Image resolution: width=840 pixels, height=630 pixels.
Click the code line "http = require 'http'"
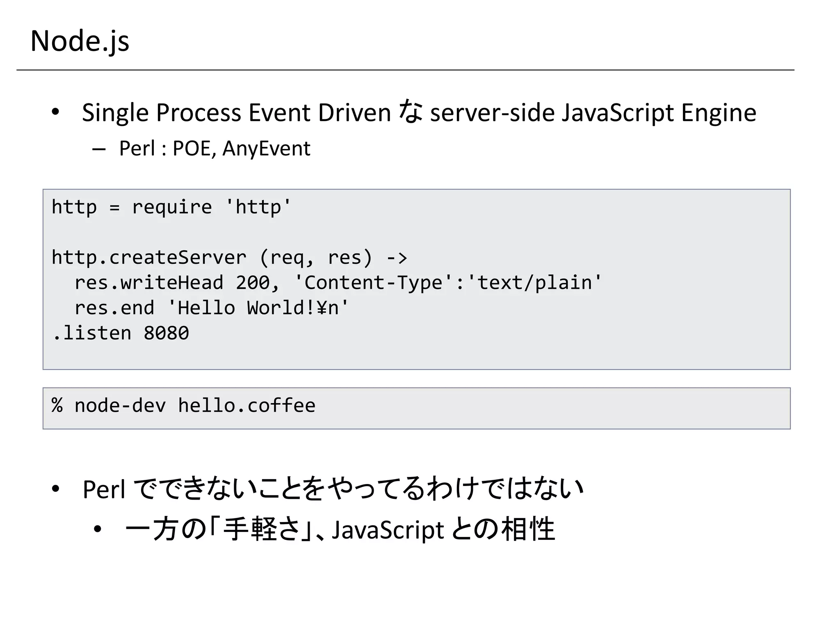click(171, 207)
